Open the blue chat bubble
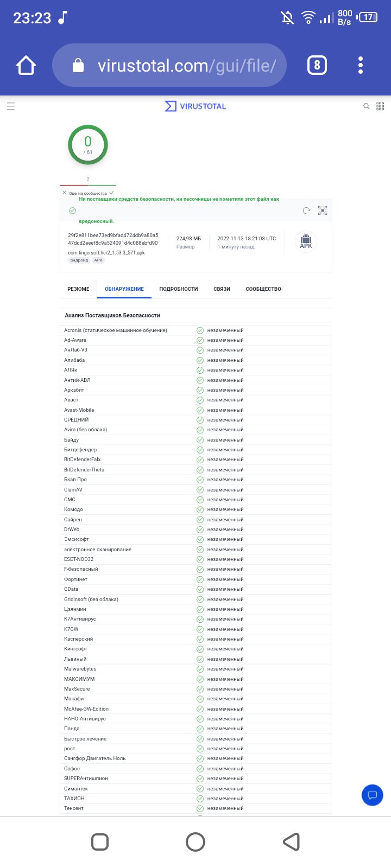Screen dimensions: 391x868 pyautogui.click(x=373, y=795)
